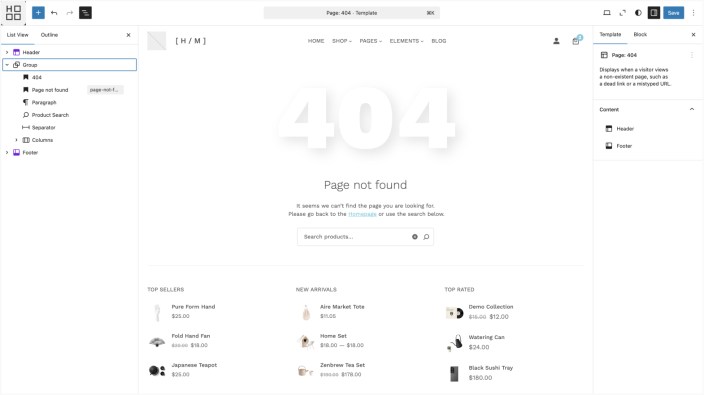The image size is (704, 395).
Task: Select the 404 heading block in list
Action: coord(36,77)
